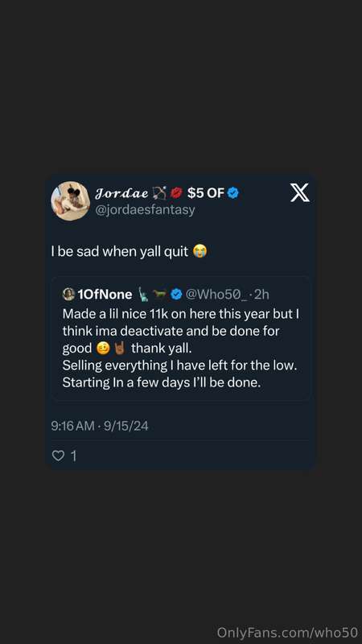362x644 pixels.
Task: Open the @Who50_ handle link
Action: pyautogui.click(x=216, y=294)
